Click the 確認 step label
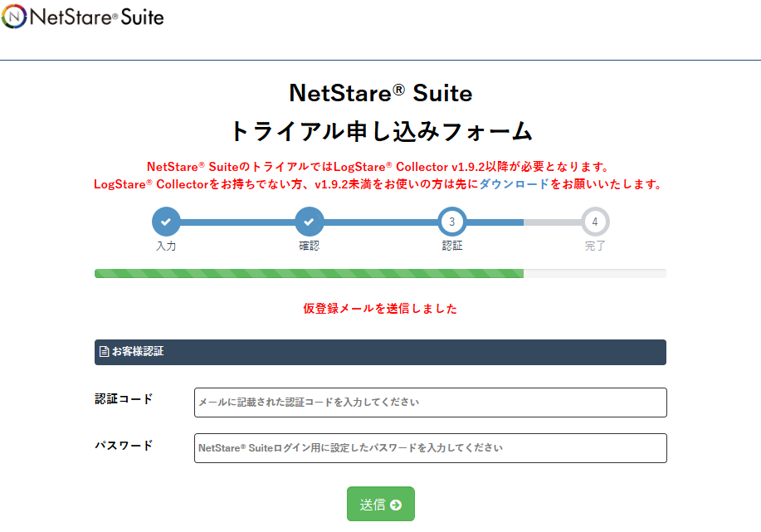This screenshot has height=532, width=761. click(310, 246)
